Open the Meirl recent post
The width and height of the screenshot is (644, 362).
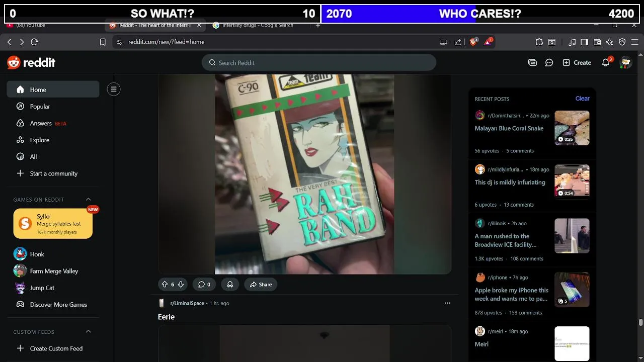(x=481, y=344)
